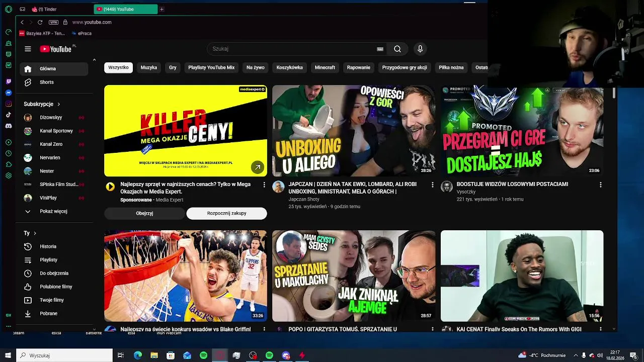This screenshot has height=362, width=644.
Task: Expand the Ty section chevron
Action: click(35, 233)
